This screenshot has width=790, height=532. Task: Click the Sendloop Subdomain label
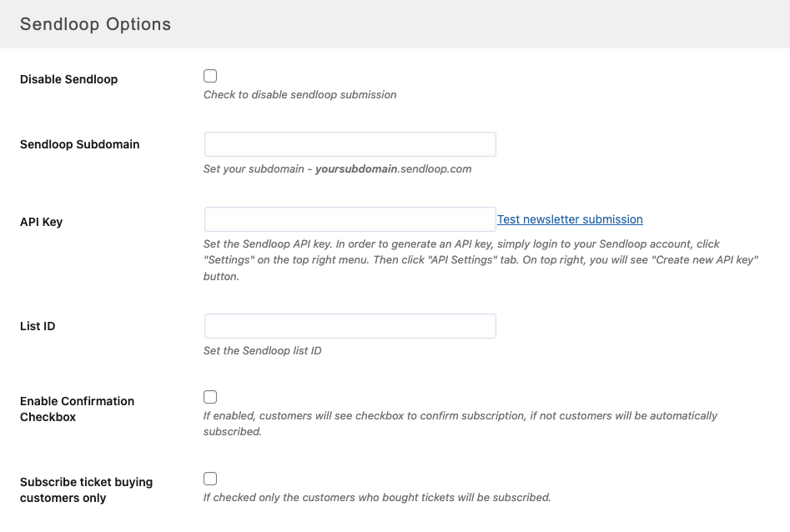[79, 144]
